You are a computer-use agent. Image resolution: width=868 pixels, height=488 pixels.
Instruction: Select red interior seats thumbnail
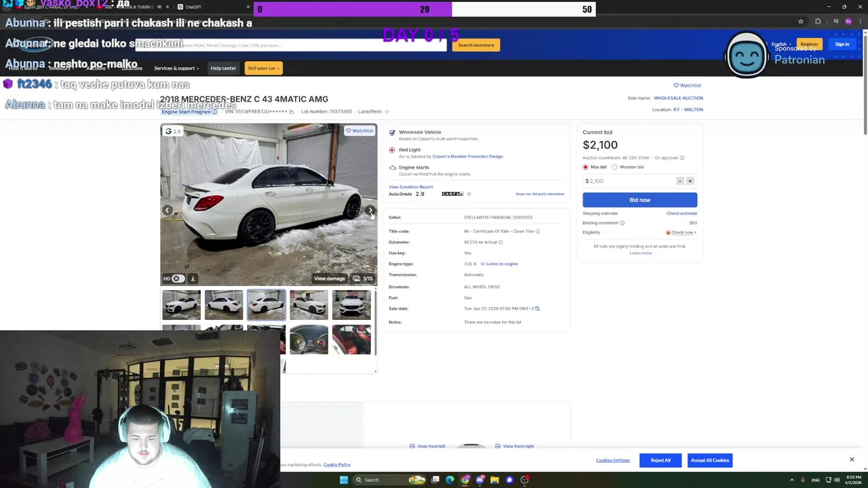[x=351, y=340]
